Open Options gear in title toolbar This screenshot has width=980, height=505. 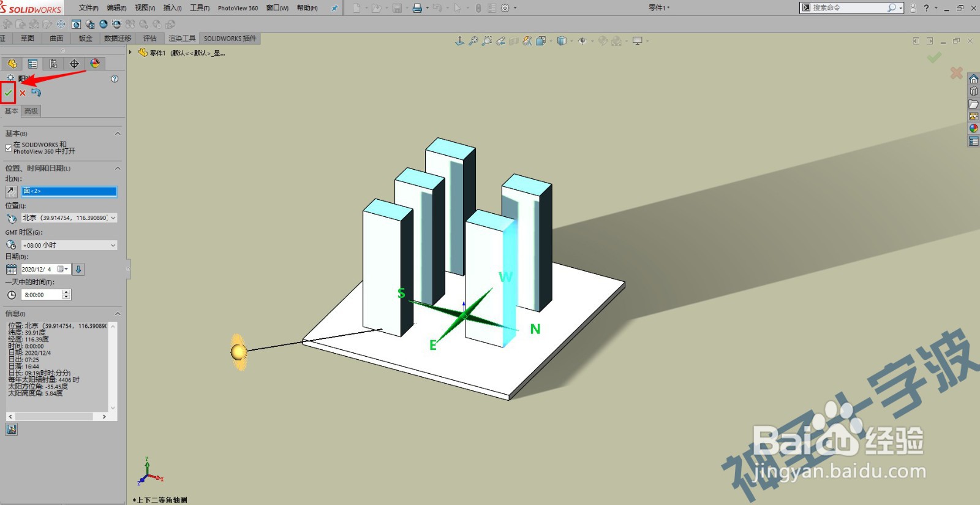[x=505, y=8]
